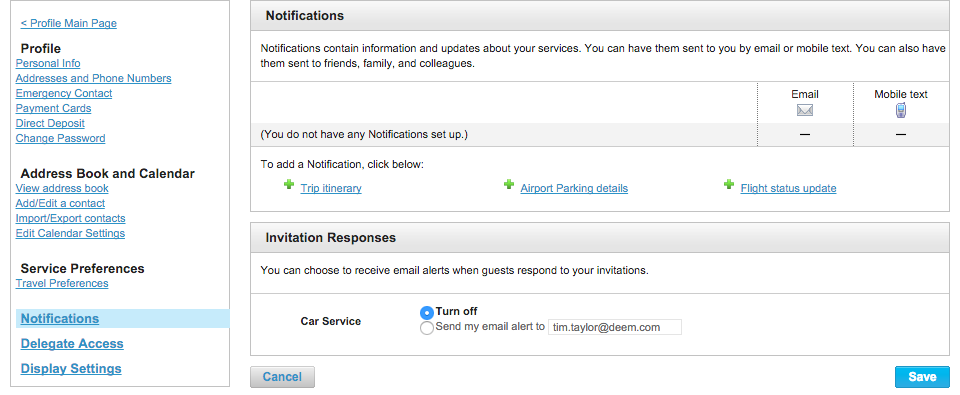Click the green plus beside Airport Parking details
The image size is (960, 395).
click(508, 184)
